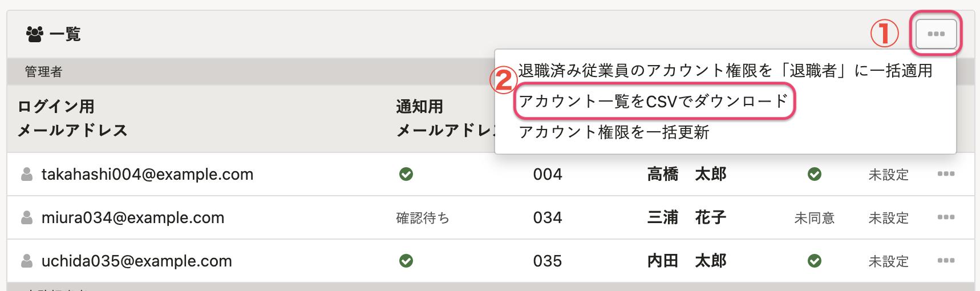Screen dimensions: 980x291
Task: Open the row actions menu for 三浦 花子
Action: pyautogui.click(x=945, y=217)
